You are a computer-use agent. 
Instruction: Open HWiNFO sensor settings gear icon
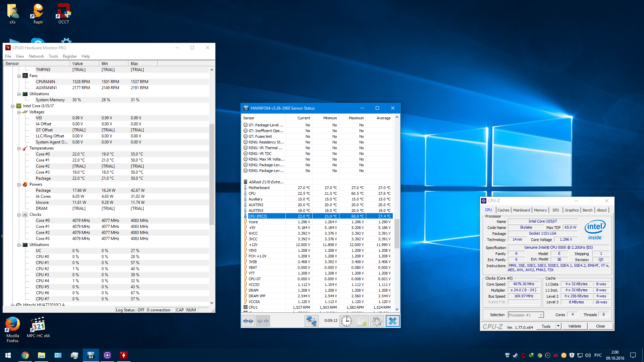tap(377, 321)
